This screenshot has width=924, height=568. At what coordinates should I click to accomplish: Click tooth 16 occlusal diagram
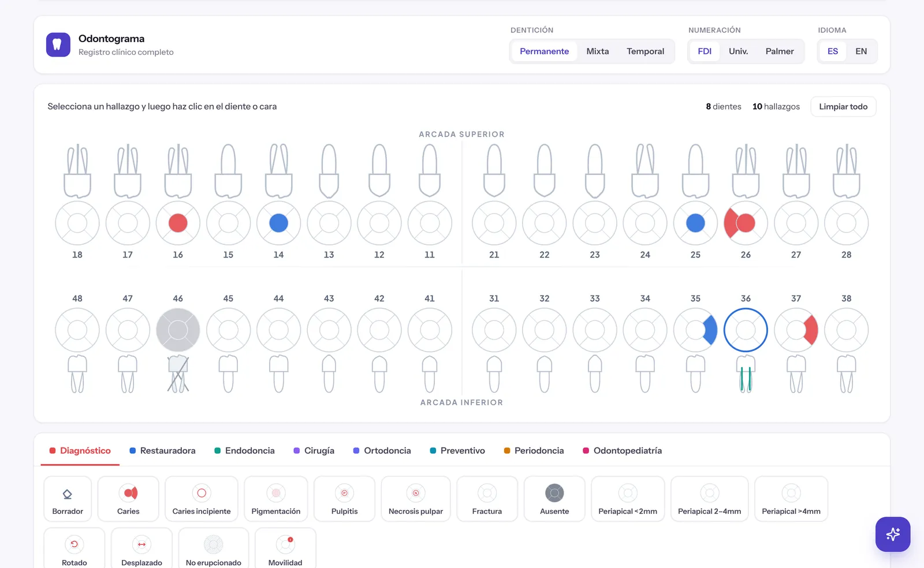point(178,223)
